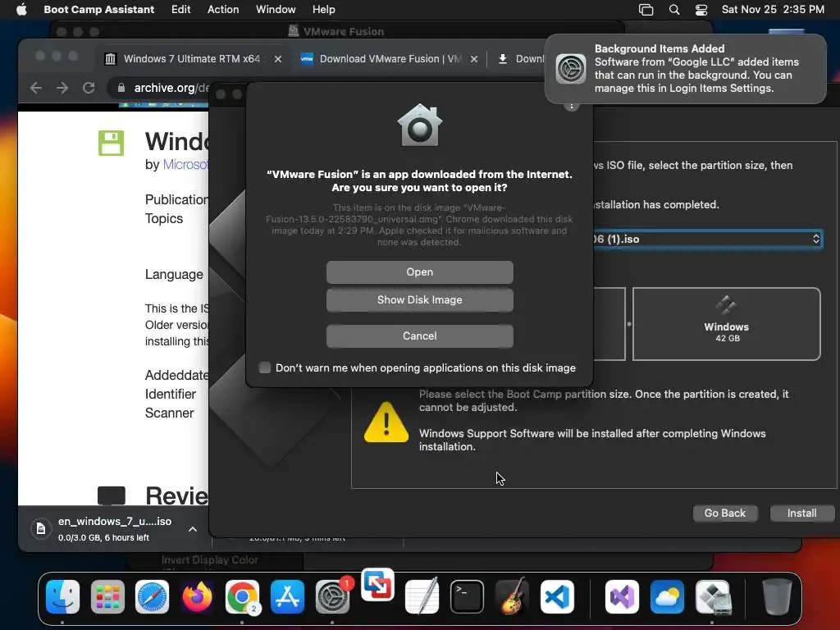
Task: Click the archive.org address bar
Action: (171, 88)
